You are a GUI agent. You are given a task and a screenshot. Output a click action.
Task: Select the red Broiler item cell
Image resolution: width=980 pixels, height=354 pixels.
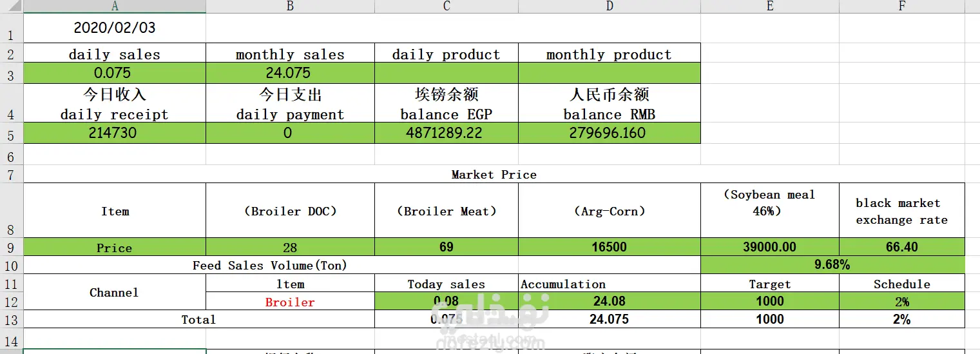tap(290, 301)
